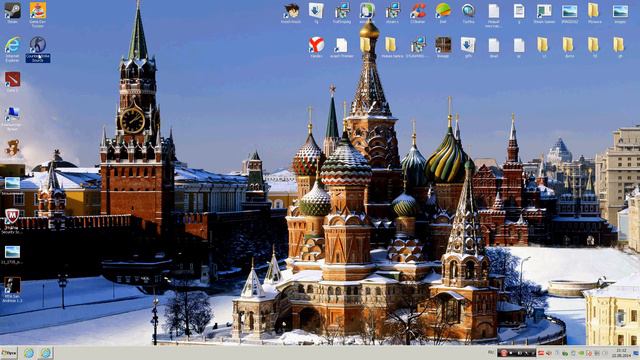Click the red record button in the tray
640x360 pixels.
tap(504, 353)
